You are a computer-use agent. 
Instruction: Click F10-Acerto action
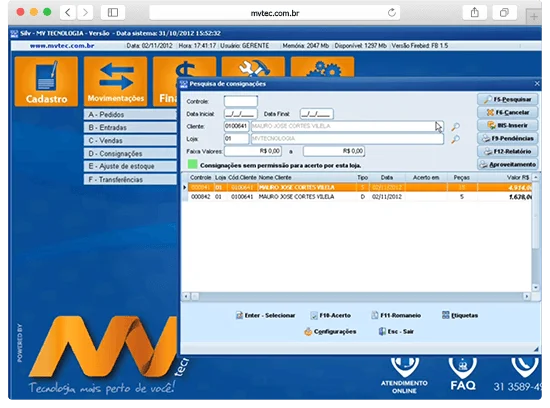click(x=330, y=315)
